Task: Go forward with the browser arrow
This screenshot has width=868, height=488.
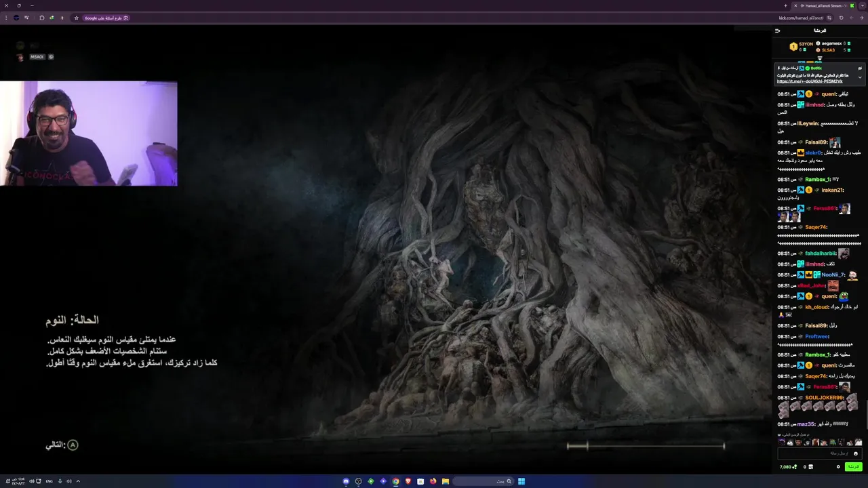Action: pyautogui.click(x=852, y=18)
